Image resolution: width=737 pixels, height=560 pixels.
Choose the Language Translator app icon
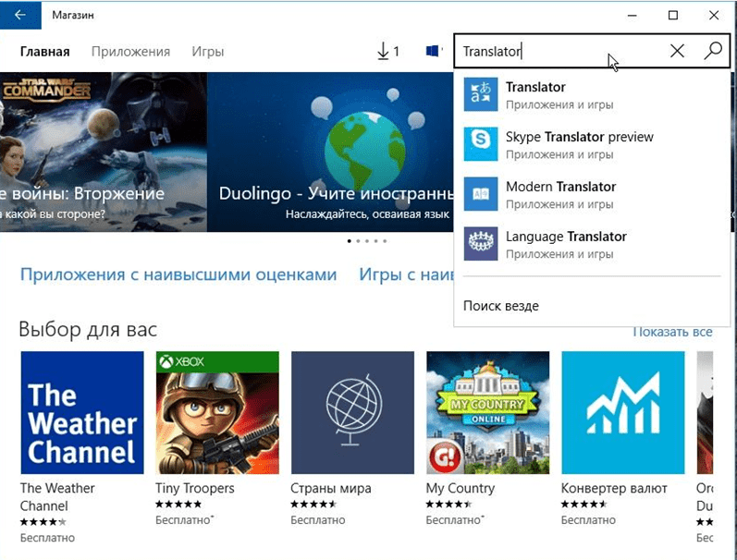[481, 245]
